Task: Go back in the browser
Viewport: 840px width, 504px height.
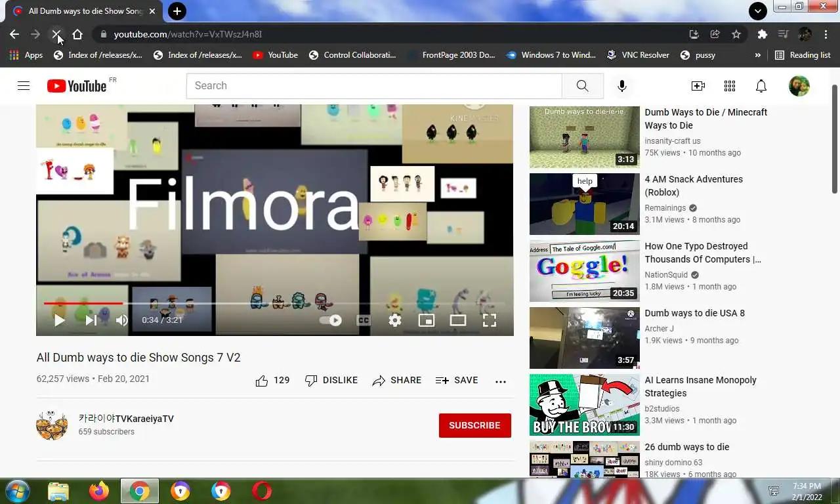Action: [14, 34]
